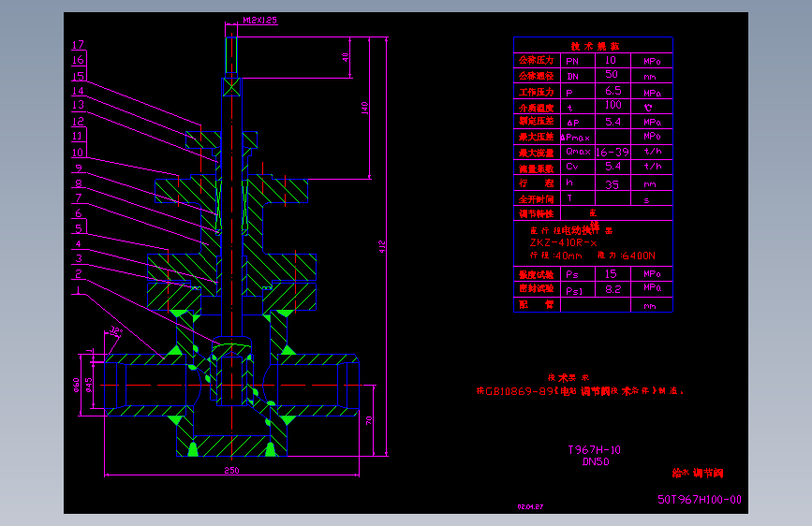Click the 'Ps1' symbol in the table

point(574,291)
